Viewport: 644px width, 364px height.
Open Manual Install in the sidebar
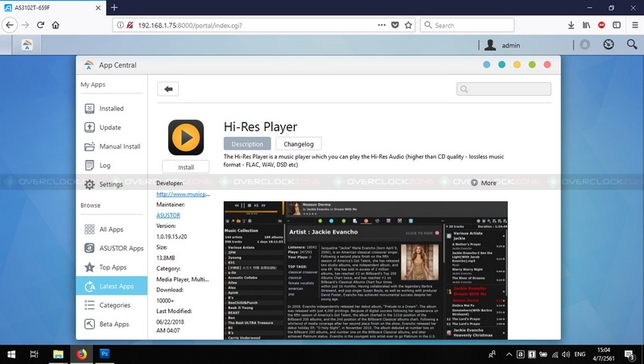[111, 147]
